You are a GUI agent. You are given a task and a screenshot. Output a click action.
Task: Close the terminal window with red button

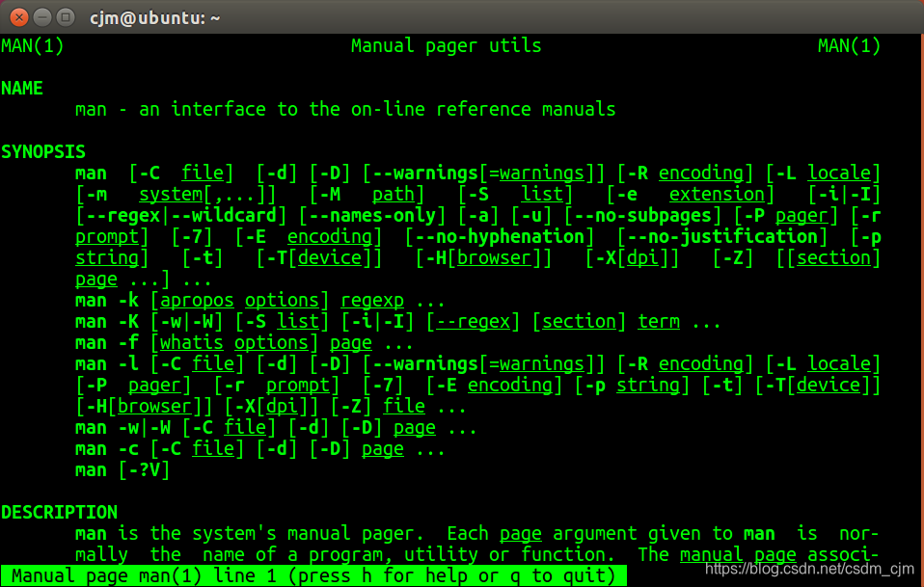(19, 17)
